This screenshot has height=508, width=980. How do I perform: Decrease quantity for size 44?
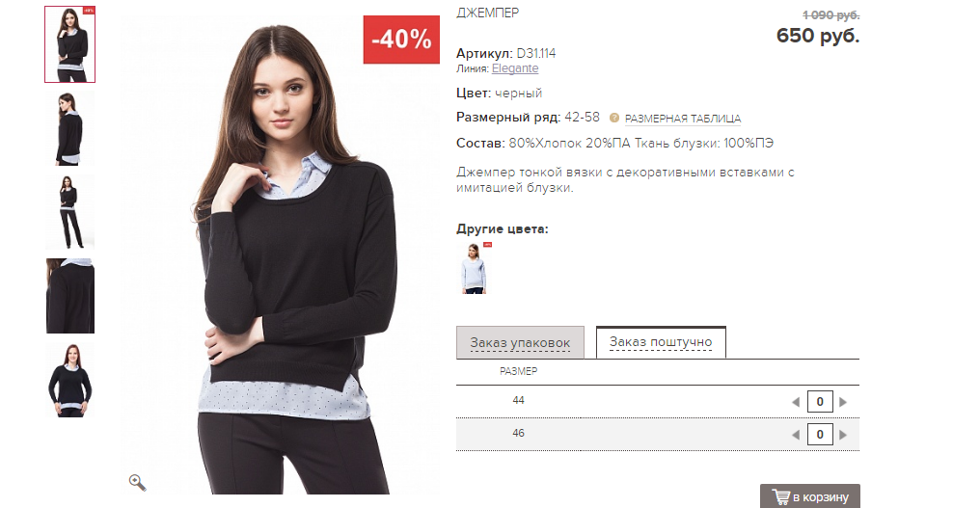tap(796, 402)
